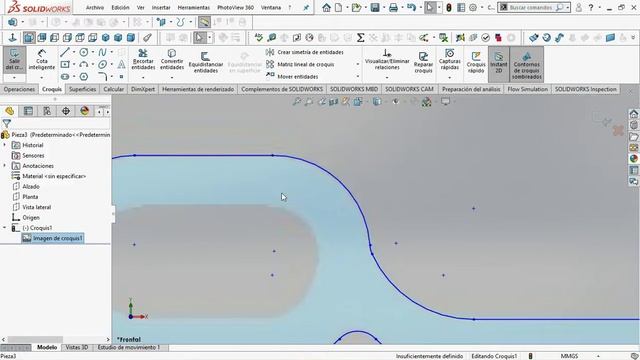Select the Vista lateral plane

point(36,207)
